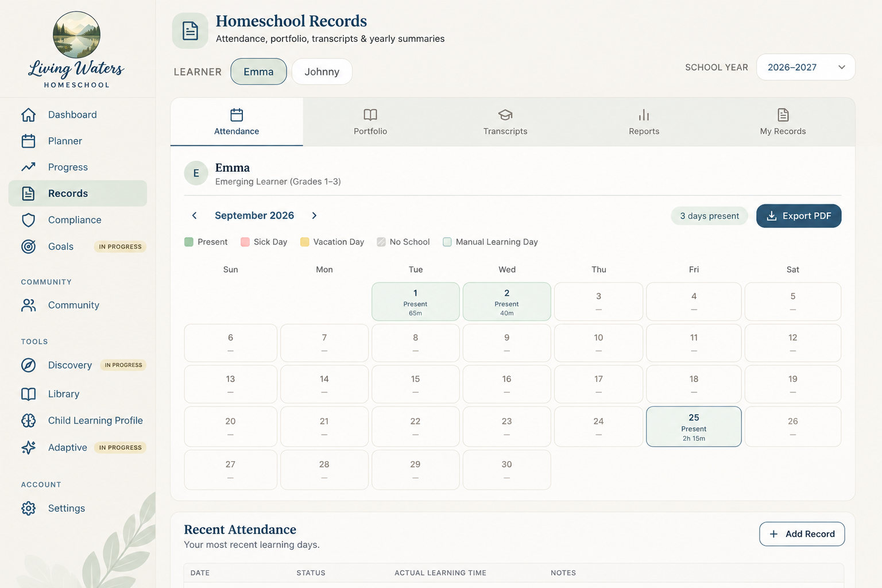The width and height of the screenshot is (882, 588).
Task: Open the Goals target icon
Action: tap(28, 246)
